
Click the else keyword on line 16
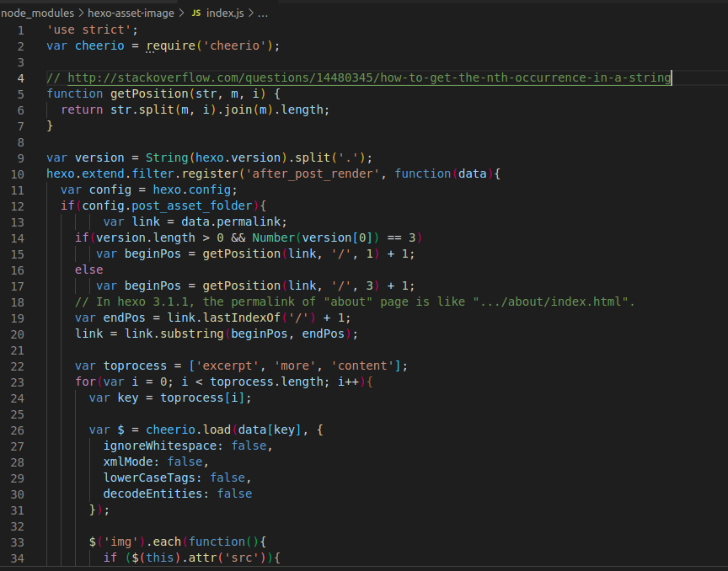[x=89, y=269]
